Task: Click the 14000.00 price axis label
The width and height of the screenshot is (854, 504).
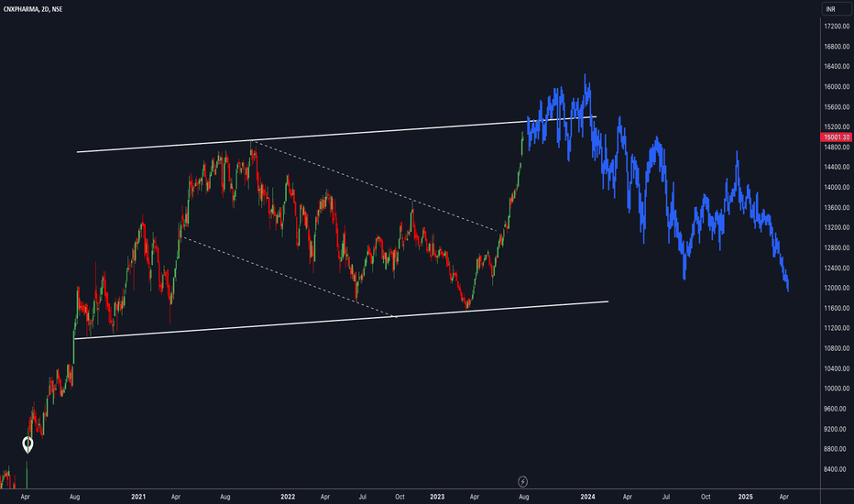Action: (836, 188)
